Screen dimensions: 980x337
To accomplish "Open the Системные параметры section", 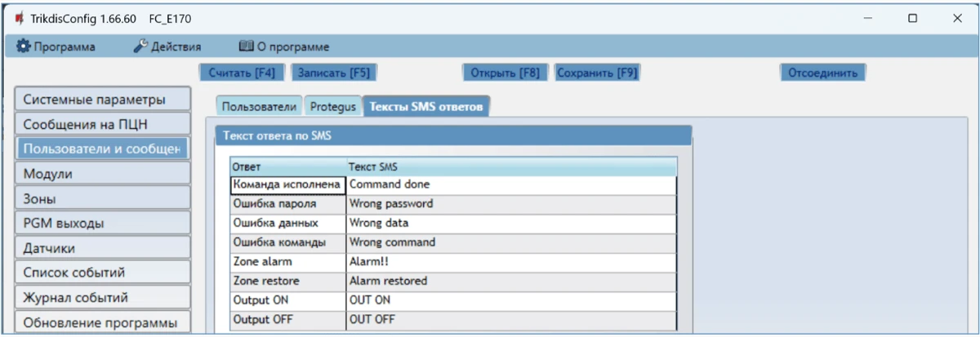I will click(x=102, y=100).
